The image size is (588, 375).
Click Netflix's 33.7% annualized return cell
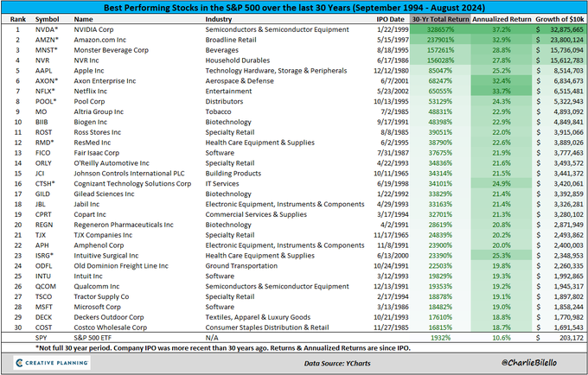(x=502, y=91)
